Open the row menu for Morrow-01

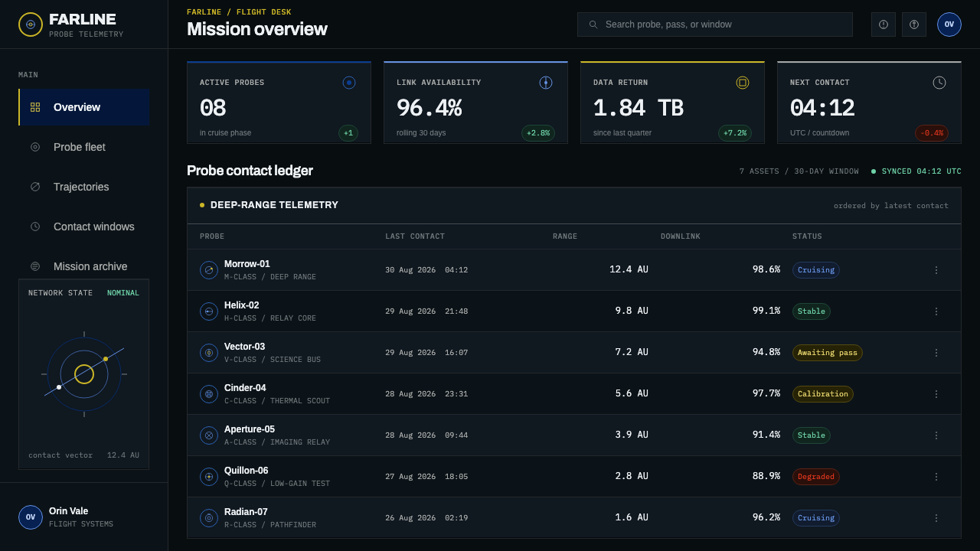point(936,270)
